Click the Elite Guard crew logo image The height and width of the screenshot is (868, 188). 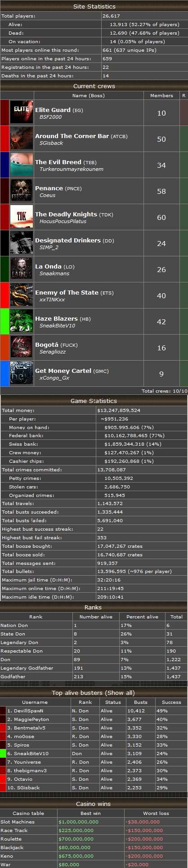click(x=22, y=113)
